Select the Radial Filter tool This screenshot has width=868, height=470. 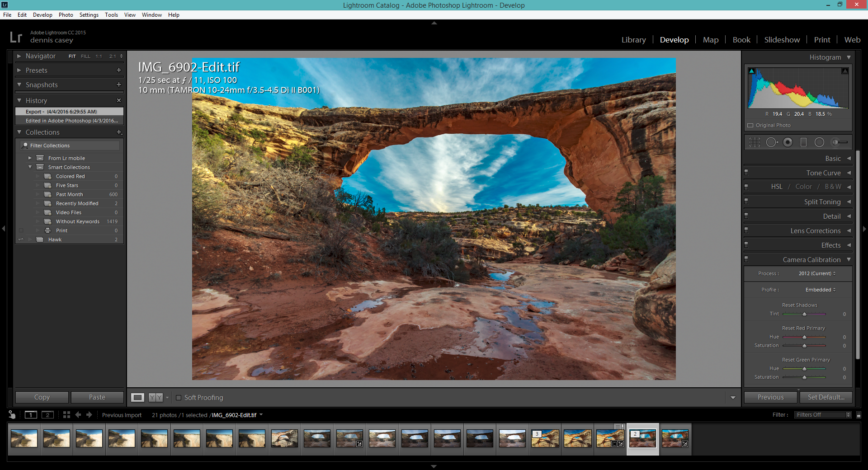819,142
